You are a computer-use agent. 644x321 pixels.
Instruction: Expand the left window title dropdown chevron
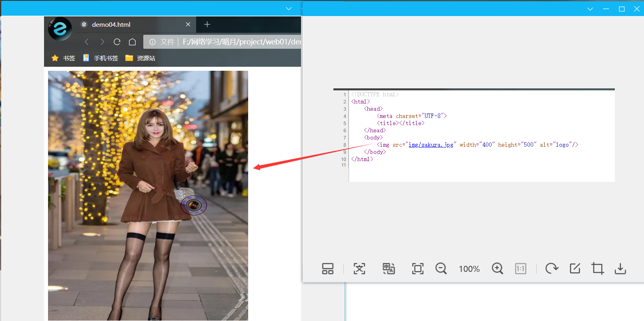[x=289, y=9]
